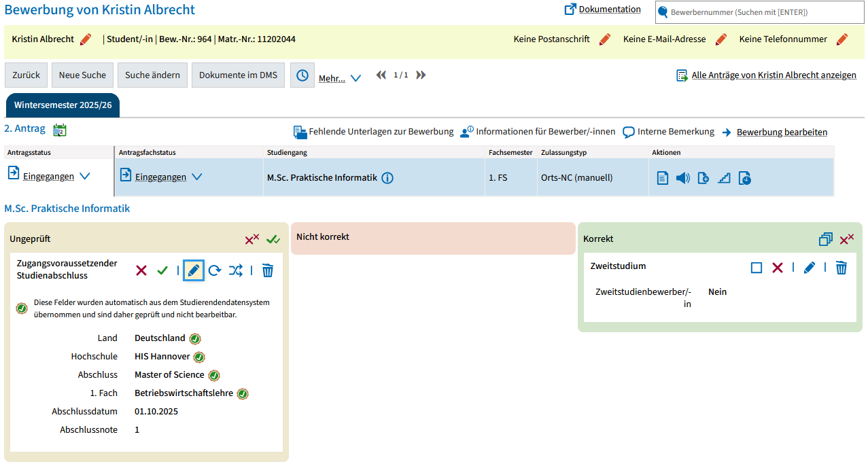Image resolution: width=868 pixels, height=464 pixels.
Task: Expand the Antragsstatus Eingegangen dropdown
Action: (x=84, y=176)
